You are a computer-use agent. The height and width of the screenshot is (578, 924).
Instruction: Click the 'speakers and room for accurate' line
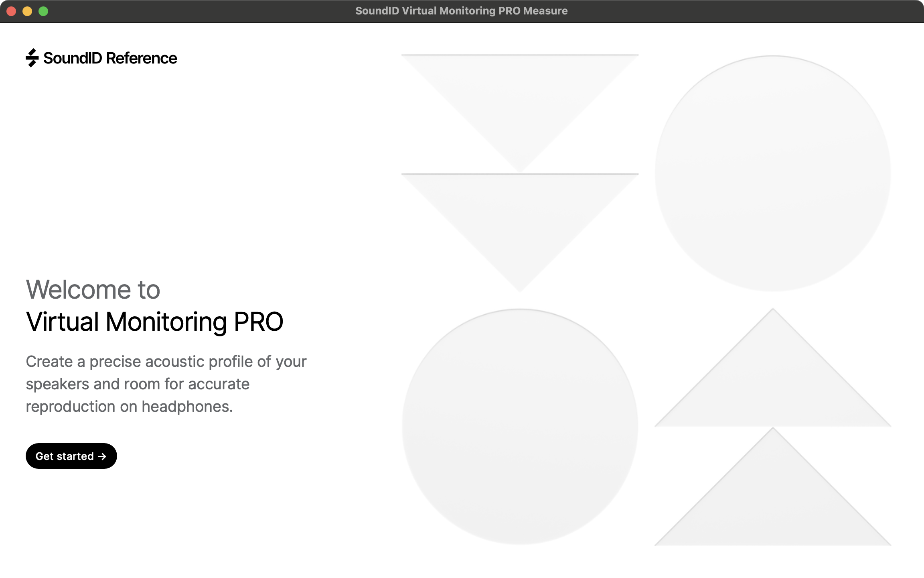(138, 384)
